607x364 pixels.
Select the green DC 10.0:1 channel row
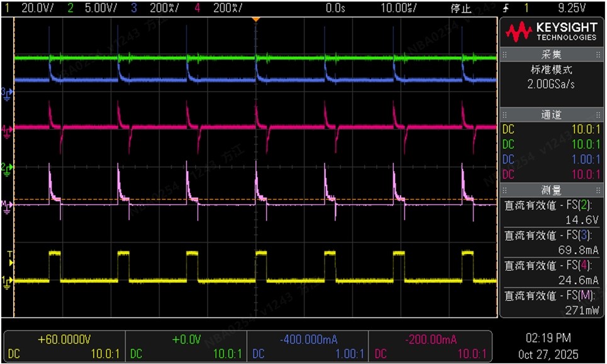(551, 145)
